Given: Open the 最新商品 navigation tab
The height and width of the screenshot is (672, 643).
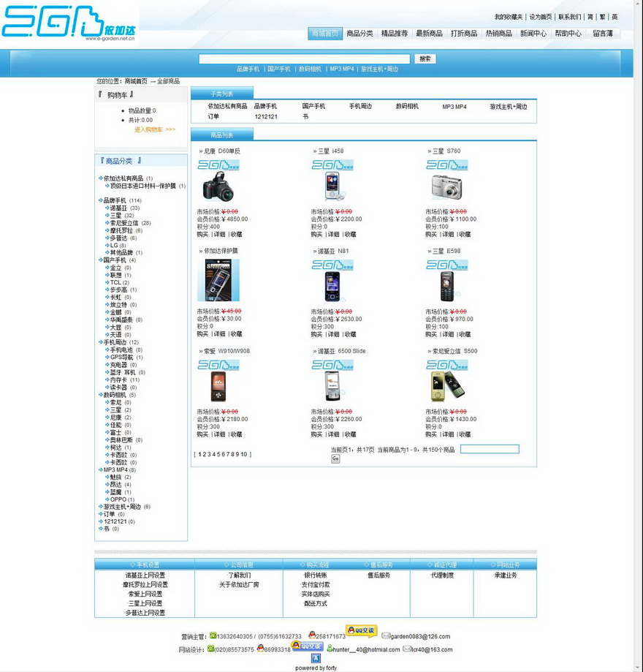Looking at the screenshot, I should [x=429, y=34].
